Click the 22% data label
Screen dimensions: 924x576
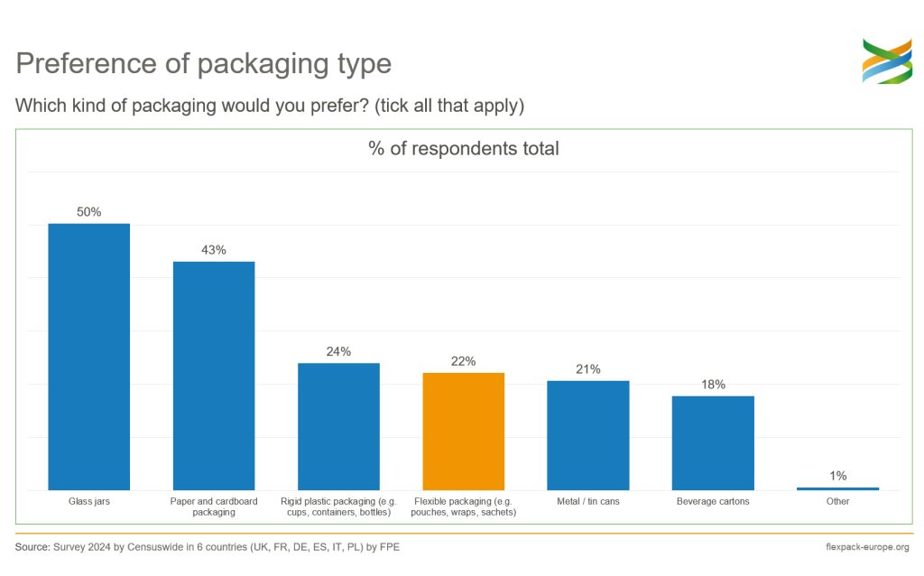[x=464, y=361]
